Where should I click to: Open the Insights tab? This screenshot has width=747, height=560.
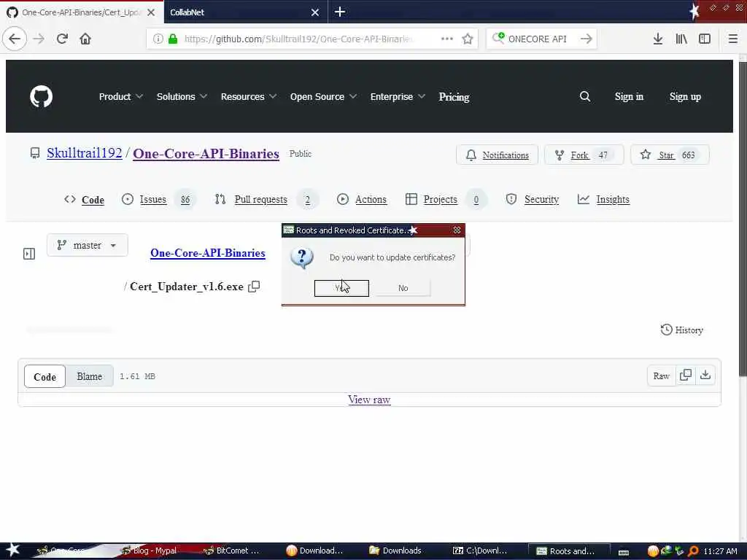coord(603,200)
